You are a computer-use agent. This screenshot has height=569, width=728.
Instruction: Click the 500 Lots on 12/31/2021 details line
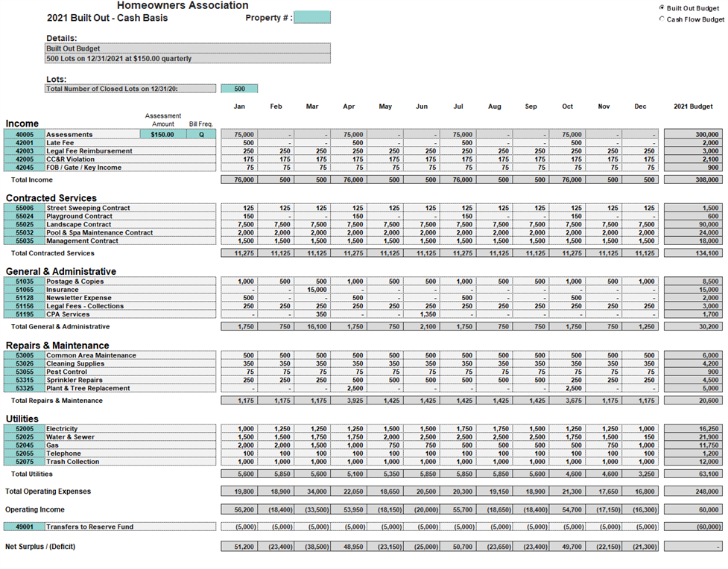[x=188, y=58]
